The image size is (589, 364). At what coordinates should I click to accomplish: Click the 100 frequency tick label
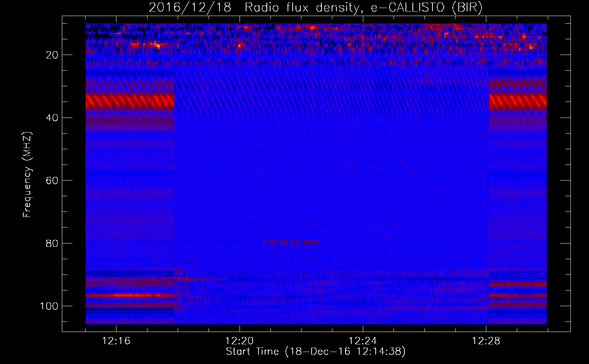tap(49, 306)
